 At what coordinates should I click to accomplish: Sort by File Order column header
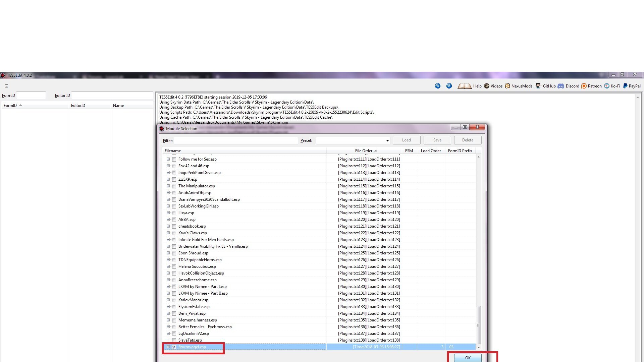coord(364,151)
